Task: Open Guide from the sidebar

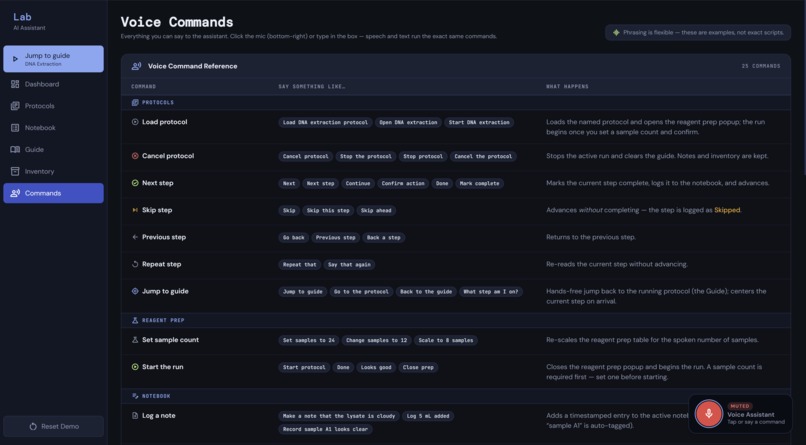Action: (x=53, y=150)
